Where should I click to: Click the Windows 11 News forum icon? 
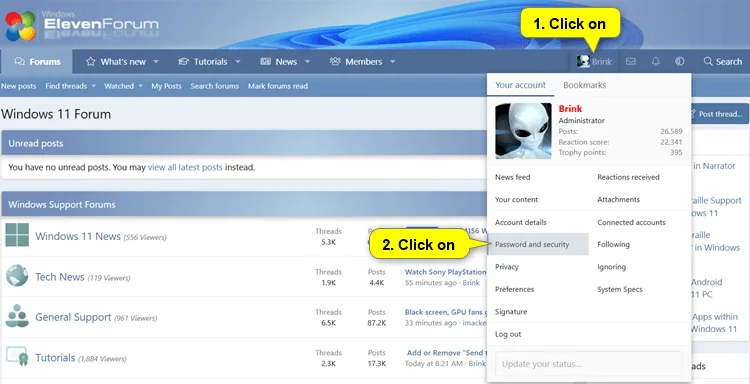(17, 235)
